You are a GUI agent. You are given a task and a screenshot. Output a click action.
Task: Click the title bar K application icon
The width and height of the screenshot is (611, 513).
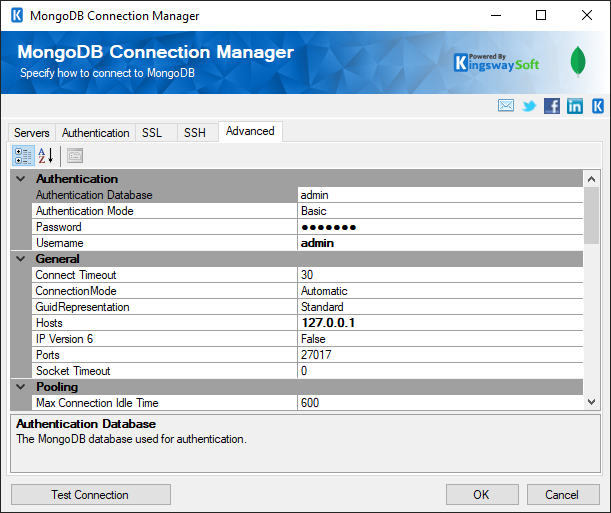pyautogui.click(x=17, y=16)
